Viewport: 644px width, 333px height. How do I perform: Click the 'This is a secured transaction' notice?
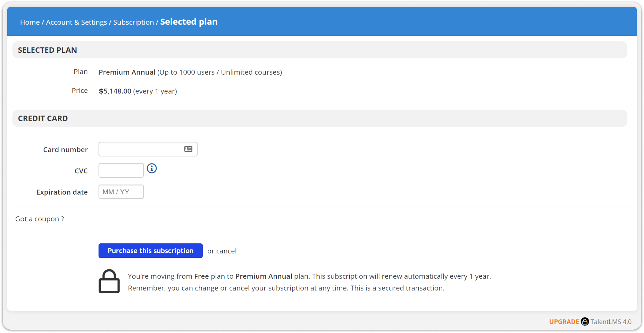point(397,288)
